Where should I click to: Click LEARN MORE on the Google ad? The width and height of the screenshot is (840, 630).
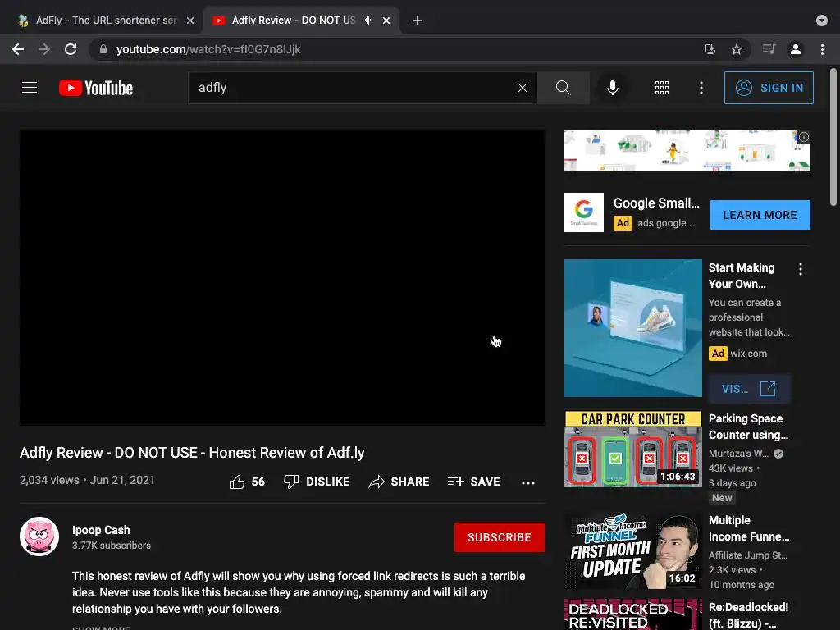(x=760, y=215)
